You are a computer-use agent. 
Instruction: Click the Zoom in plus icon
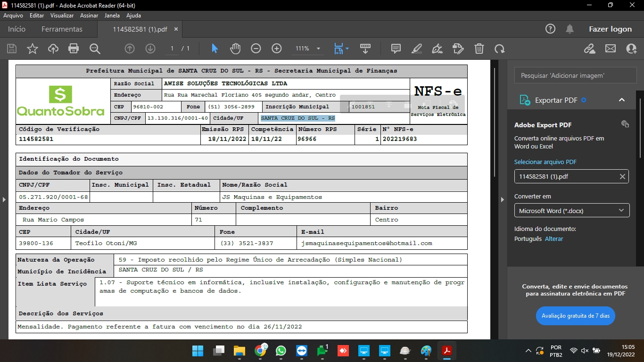[x=277, y=49]
